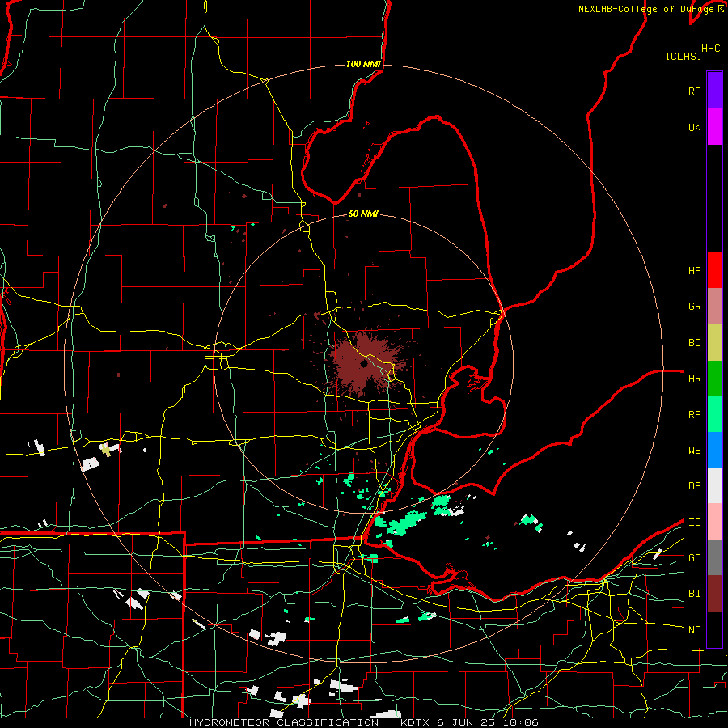
Task: Click the ND black legend swatch
Action: click(x=714, y=629)
